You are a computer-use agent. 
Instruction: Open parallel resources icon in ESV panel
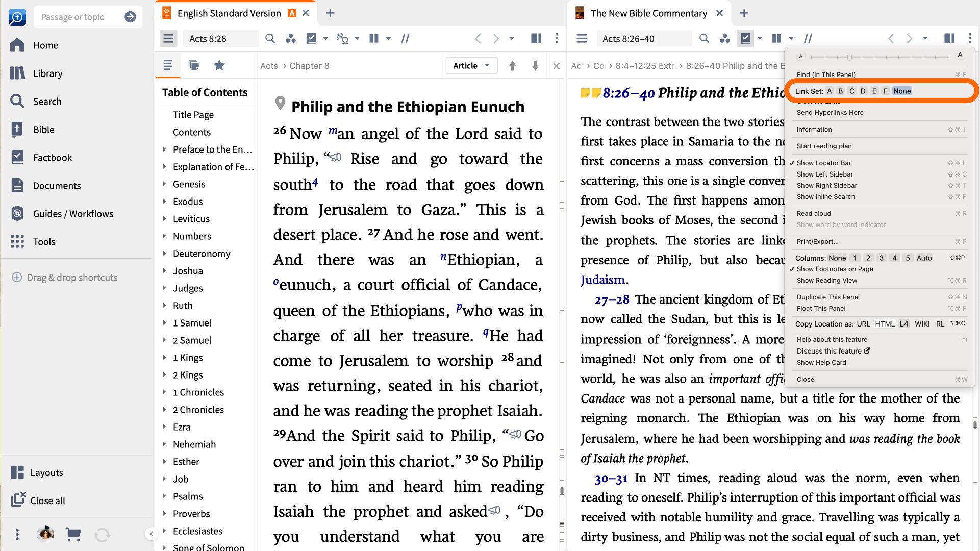pyautogui.click(x=374, y=38)
